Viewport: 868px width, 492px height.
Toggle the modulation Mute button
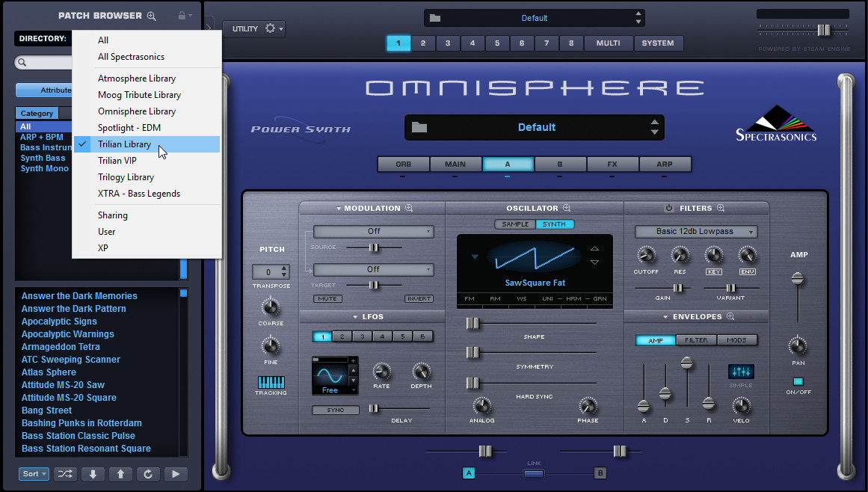click(x=327, y=298)
